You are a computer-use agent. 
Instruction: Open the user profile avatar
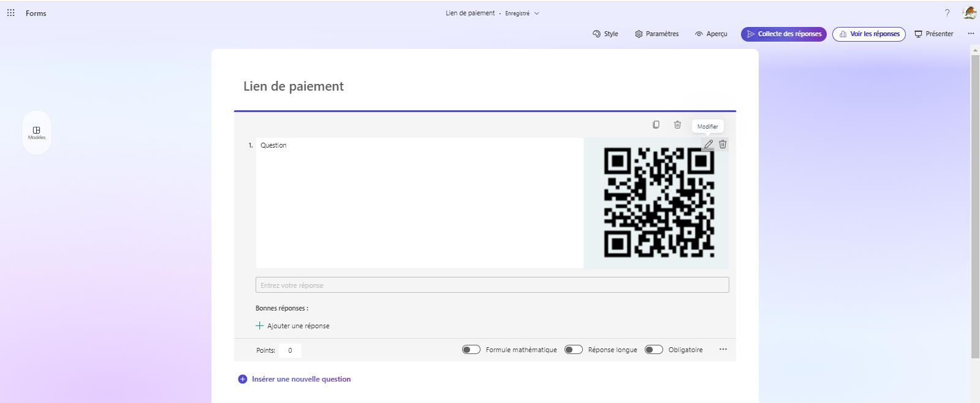pos(969,13)
